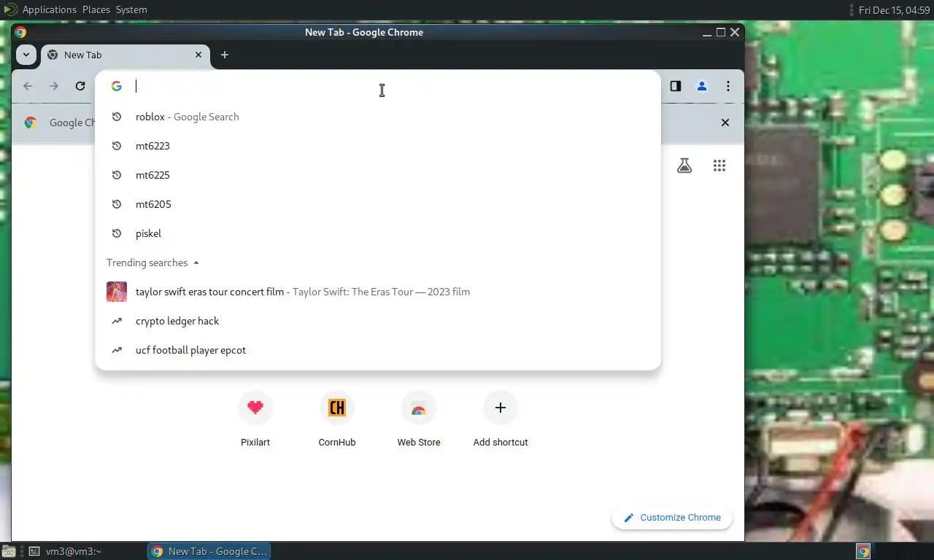Click the show desktop icon in taskbar
Image resolution: width=934 pixels, height=560 pixels.
(9, 551)
